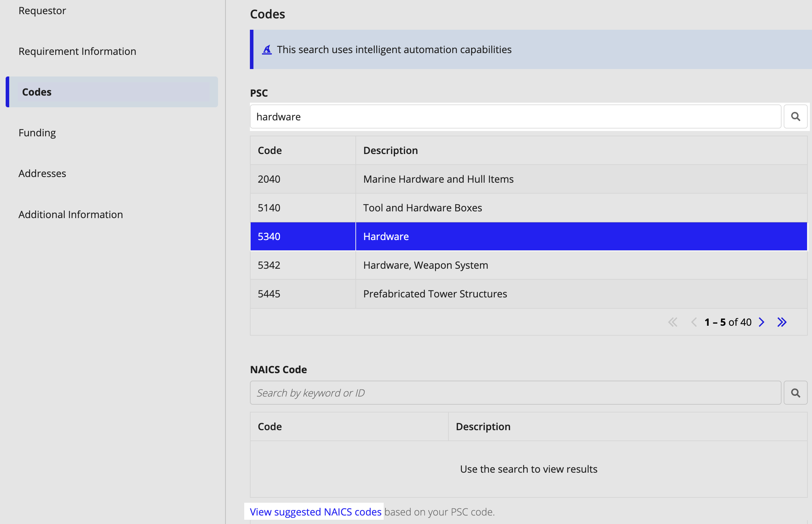The width and height of the screenshot is (812, 524).
Task: Click code cell 5140
Action: click(303, 208)
